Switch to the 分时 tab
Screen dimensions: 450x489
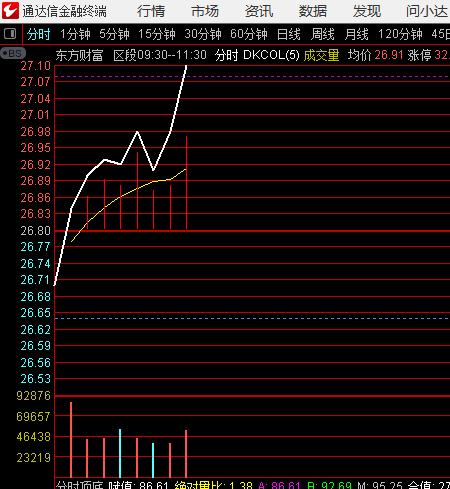pyautogui.click(x=38, y=34)
